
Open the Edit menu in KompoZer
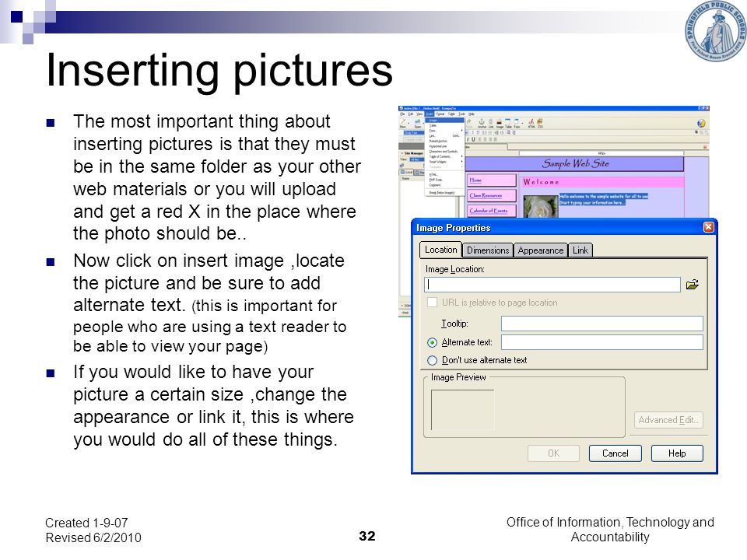[x=411, y=114]
